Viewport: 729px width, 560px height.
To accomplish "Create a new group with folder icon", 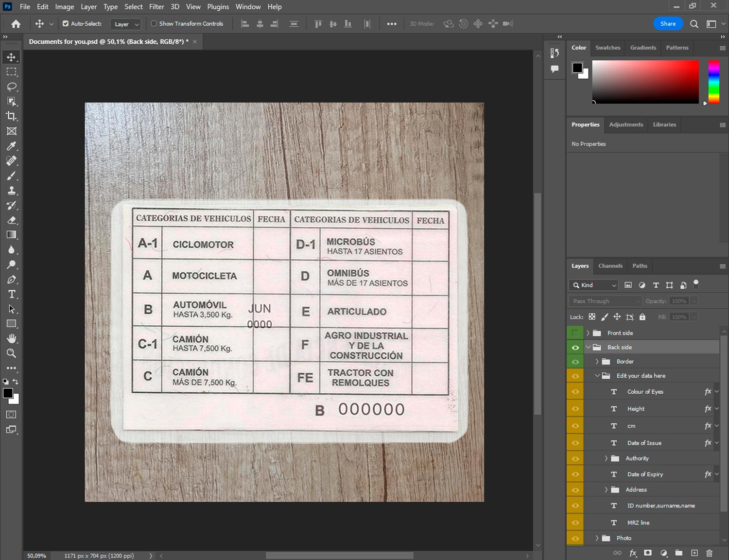I will tap(678, 553).
